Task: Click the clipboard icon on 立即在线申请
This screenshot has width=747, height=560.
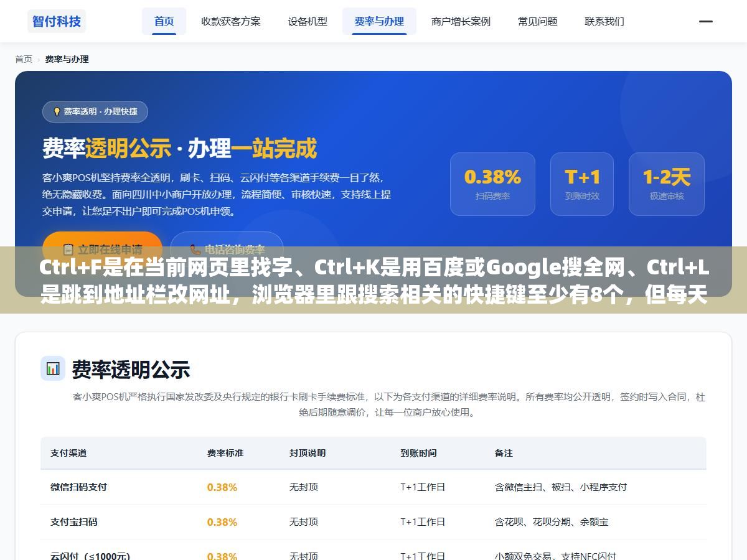Action: 68,250
